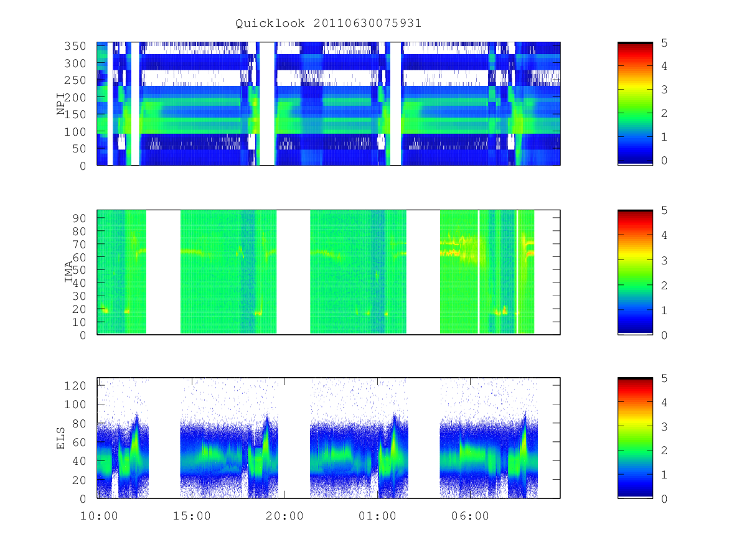The image size is (747, 560).
Task: Click the 5 label on the NPI colorbar
Action: tap(665, 42)
